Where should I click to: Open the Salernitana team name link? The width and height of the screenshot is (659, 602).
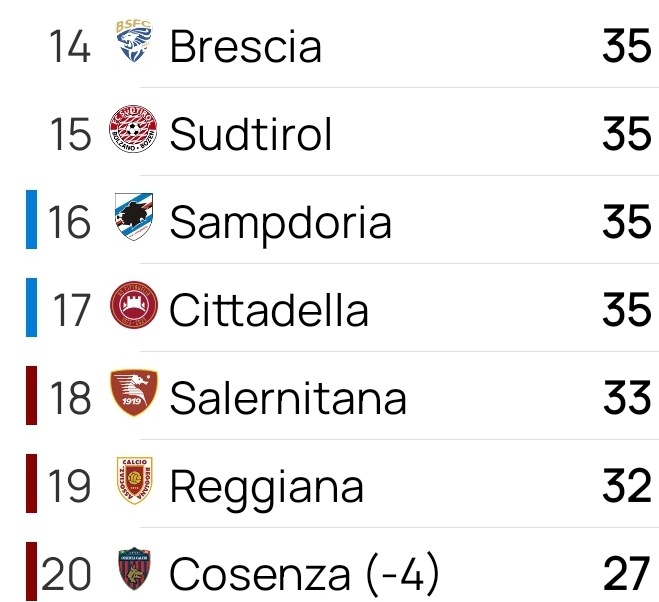(x=288, y=398)
